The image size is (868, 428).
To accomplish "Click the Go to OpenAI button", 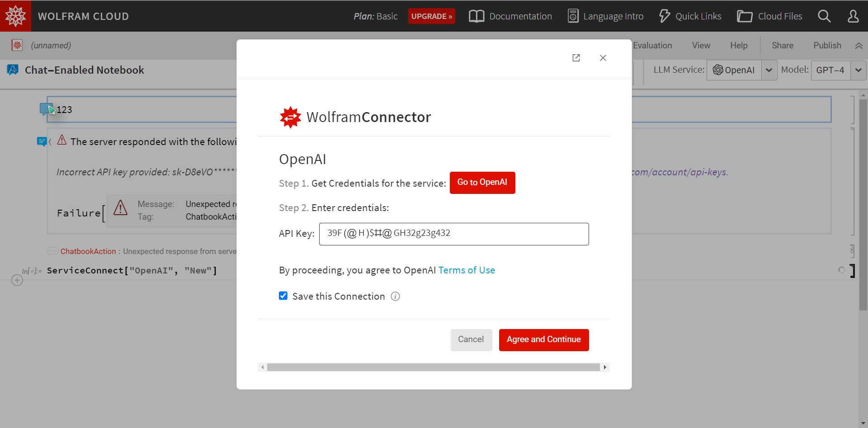I will pyautogui.click(x=482, y=183).
